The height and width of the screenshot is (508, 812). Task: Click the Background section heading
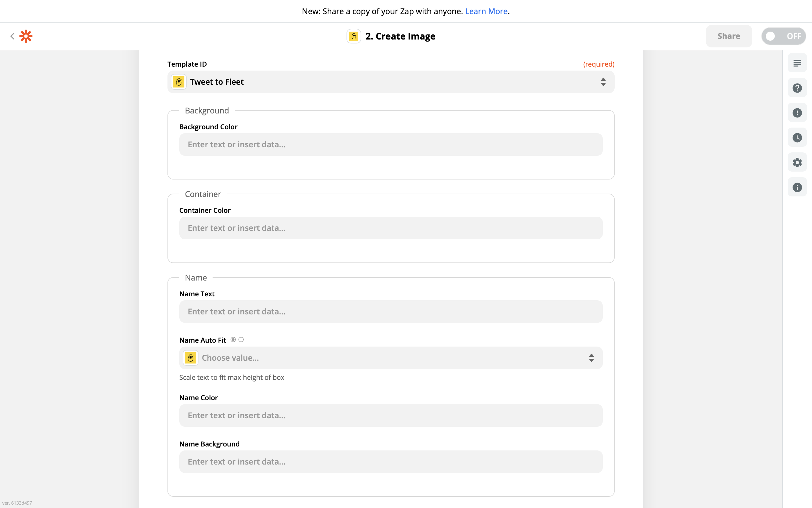pos(207,111)
